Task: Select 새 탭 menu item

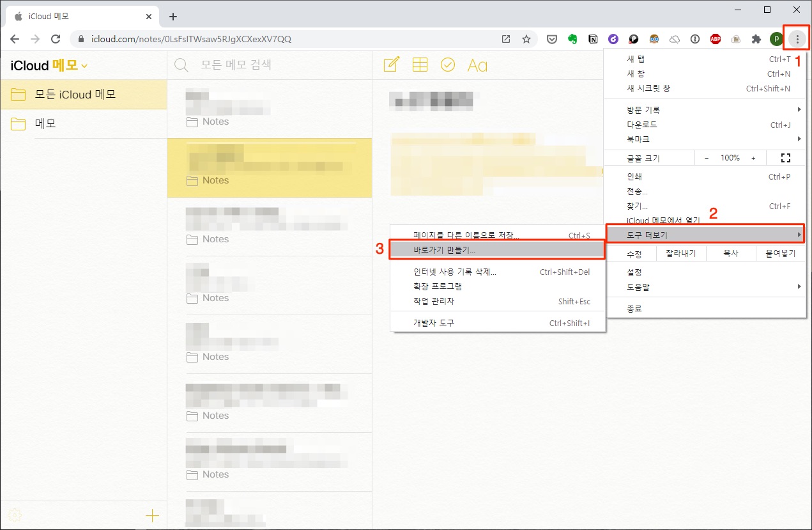Action: 705,59
